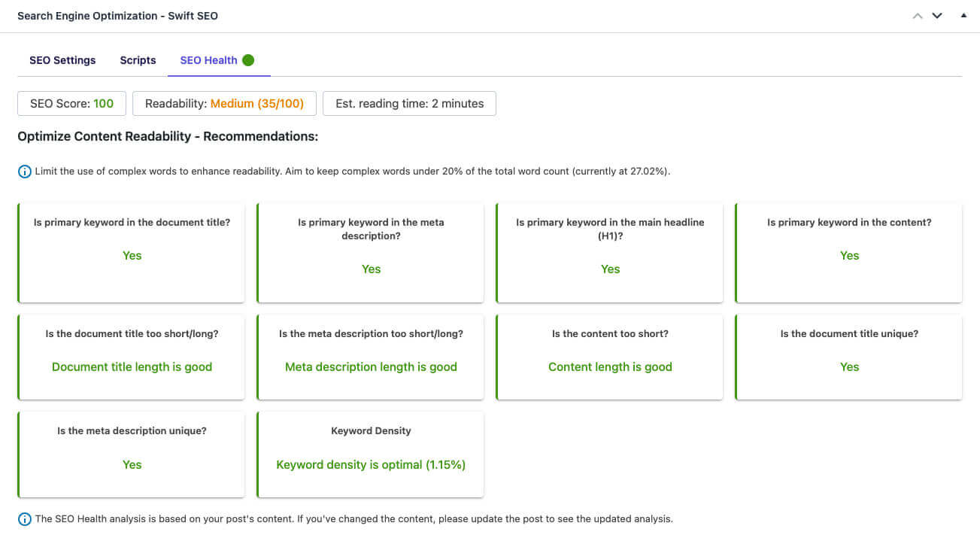Click the Est. reading time badge

[x=409, y=104]
